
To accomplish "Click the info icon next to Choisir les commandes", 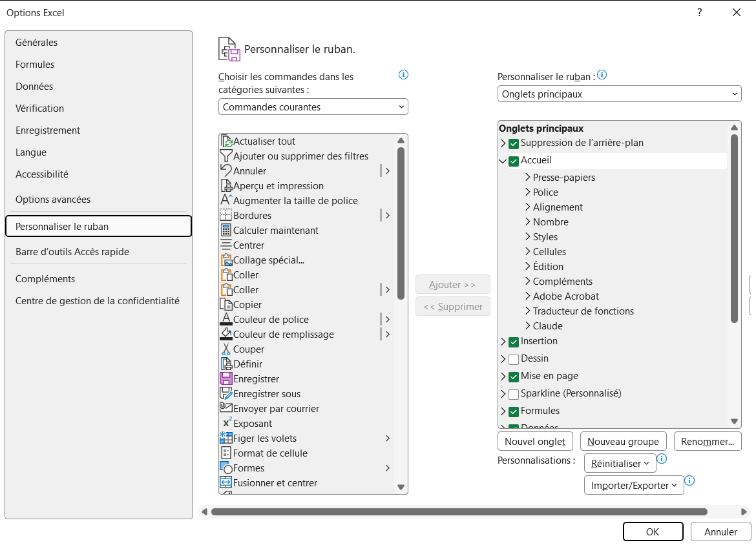I will coord(404,75).
